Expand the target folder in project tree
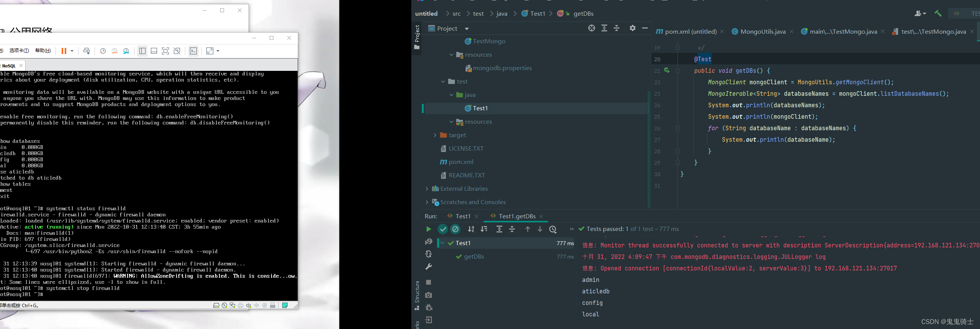This screenshot has width=980, height=329. coord(435,135)
